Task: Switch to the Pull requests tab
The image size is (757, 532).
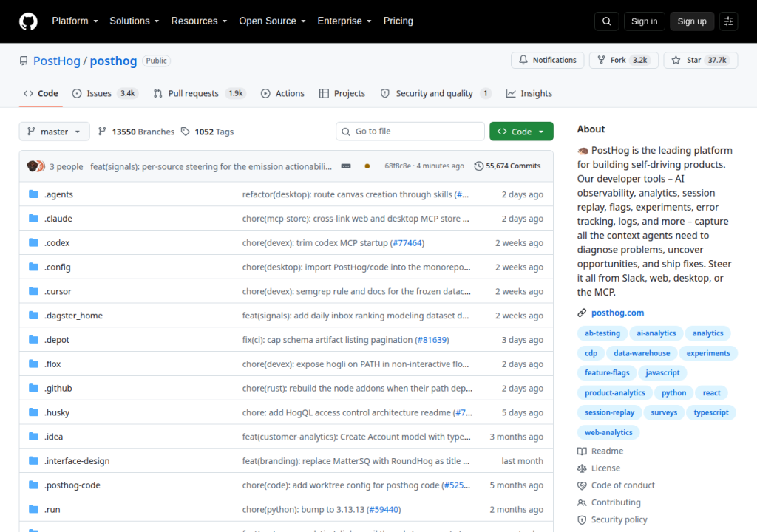Action: tap(200, 94)
